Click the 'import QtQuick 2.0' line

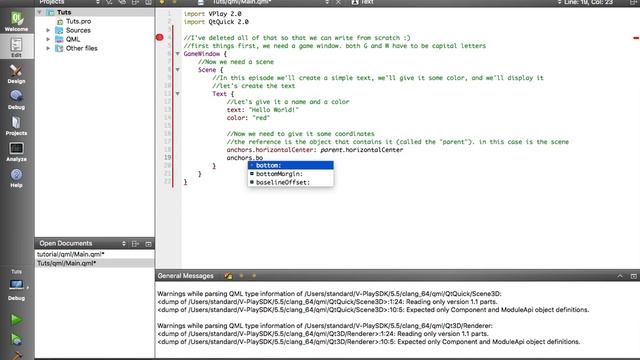pos(216,22)
